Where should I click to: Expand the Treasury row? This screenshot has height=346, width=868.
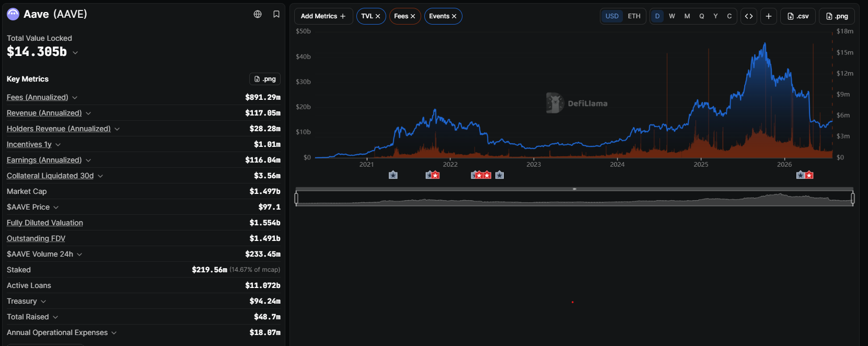pyautogui.click(x=43, y=302)
